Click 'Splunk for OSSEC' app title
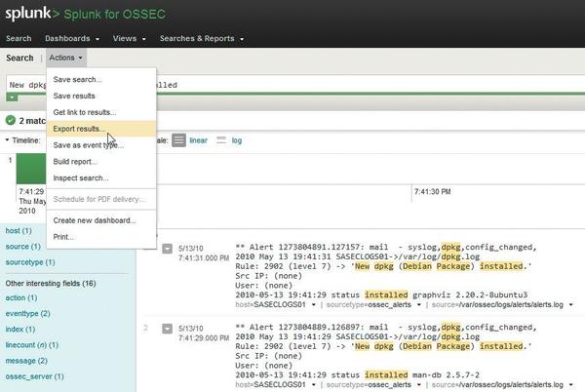The image size is (585, 392). (x=114, y=15)
